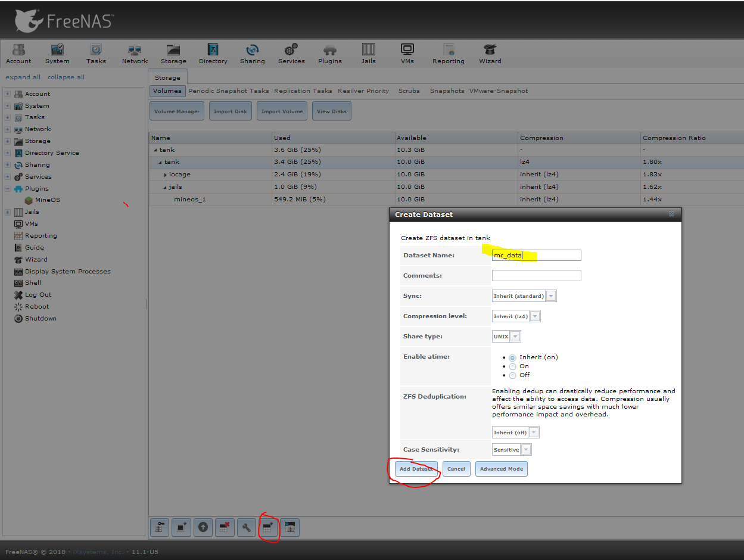Open the Periodic Snapshot Tasks tab
This screenshot has width=744, height=560.
click(229, 91)
